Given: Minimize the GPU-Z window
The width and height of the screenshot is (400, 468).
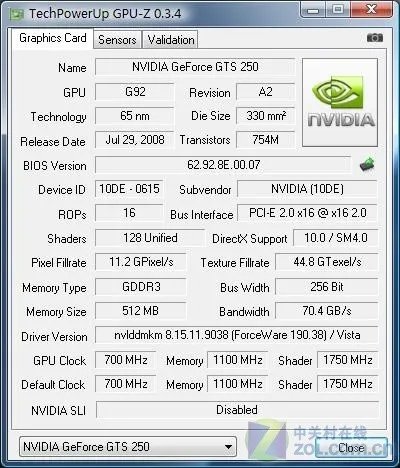Looking at the screenshot, I should click(313, 9).
